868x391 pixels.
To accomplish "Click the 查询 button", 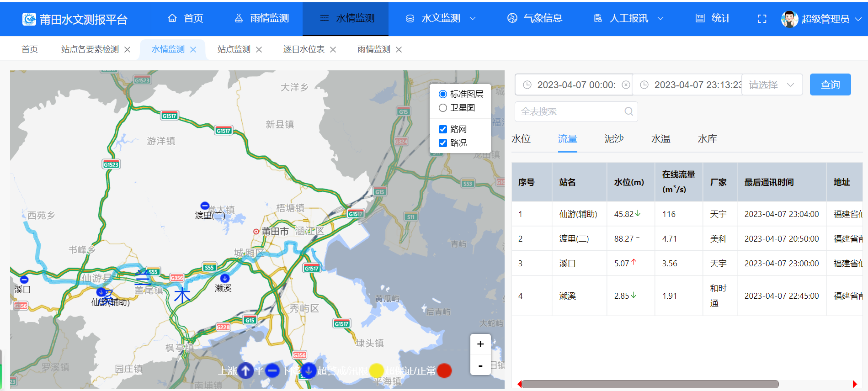I will pyautogui.click(x=830, y=85).
